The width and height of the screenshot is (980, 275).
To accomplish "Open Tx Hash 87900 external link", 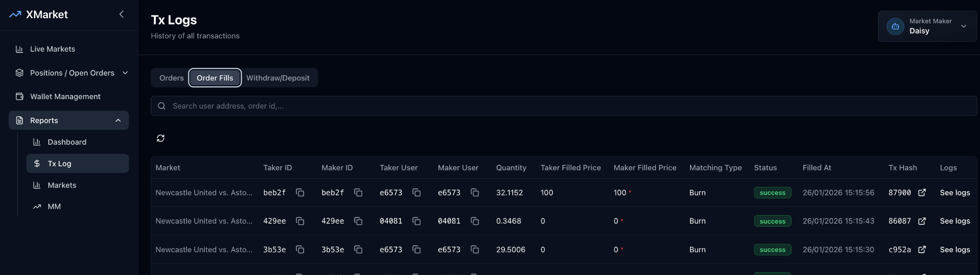I will (x=922, y=193).
